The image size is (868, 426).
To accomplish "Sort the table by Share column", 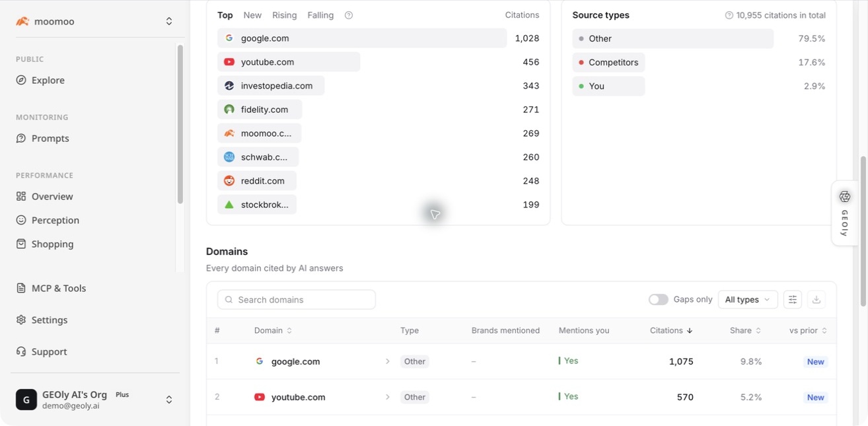I will (x=745, y=330).
